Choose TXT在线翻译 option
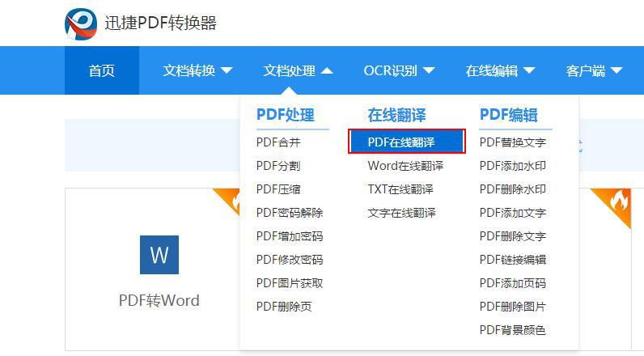644x356 pixels. [x=400, y=189]
